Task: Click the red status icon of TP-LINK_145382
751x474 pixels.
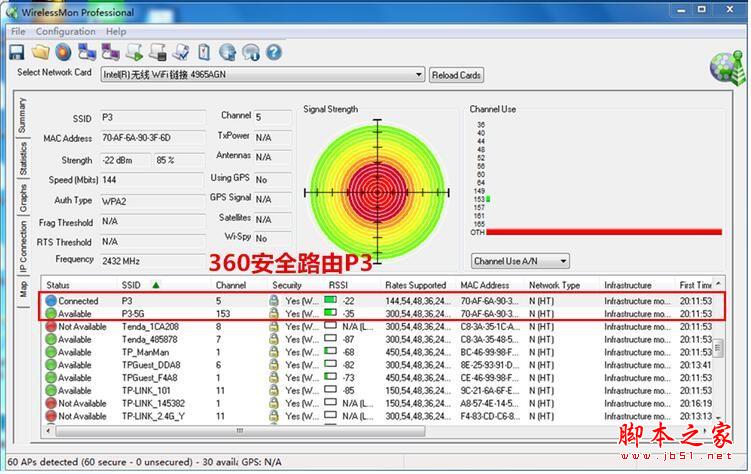Action: [51, 403]
